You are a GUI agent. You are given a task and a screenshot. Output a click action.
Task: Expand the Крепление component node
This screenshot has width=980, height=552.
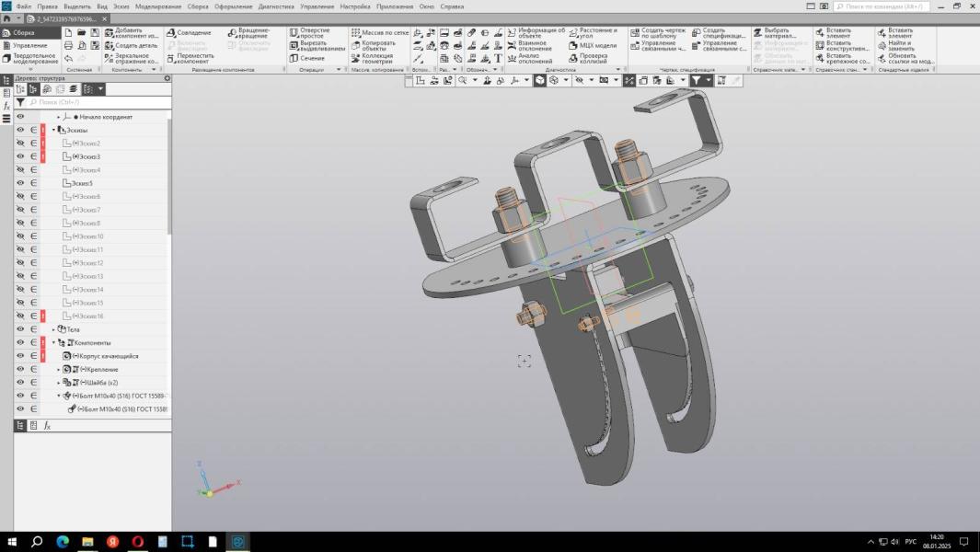click(59, 370)
